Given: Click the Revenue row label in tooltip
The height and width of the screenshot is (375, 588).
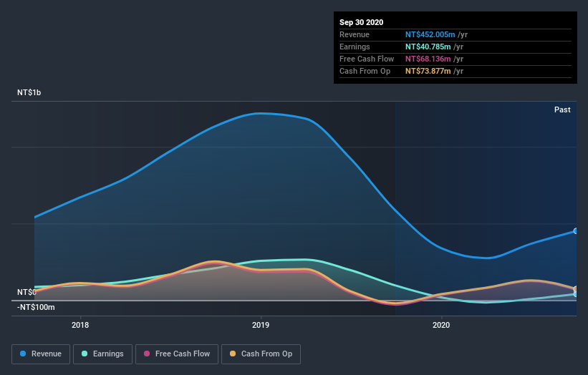Looking at the screenshot, I should 355,34.
